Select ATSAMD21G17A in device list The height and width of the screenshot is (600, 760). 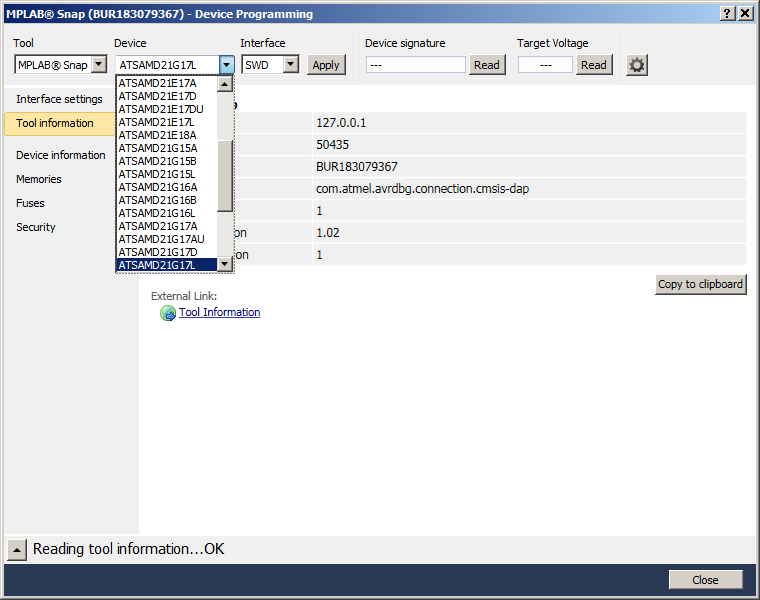tap(167, 226)
